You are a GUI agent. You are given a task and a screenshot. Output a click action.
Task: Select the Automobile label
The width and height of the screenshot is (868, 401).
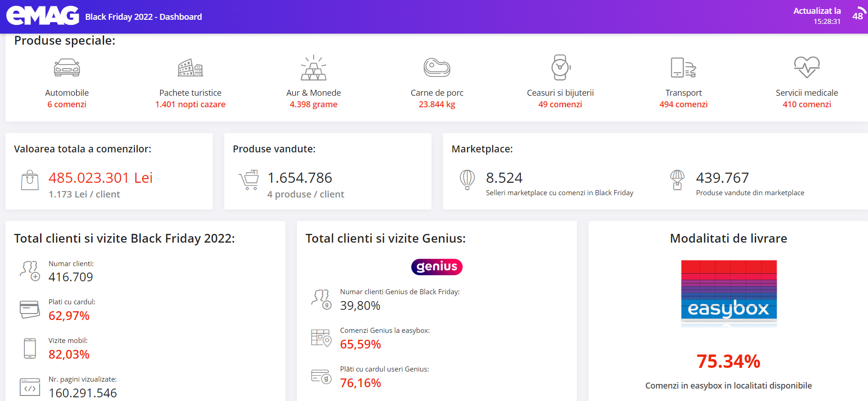pos(67,93)
